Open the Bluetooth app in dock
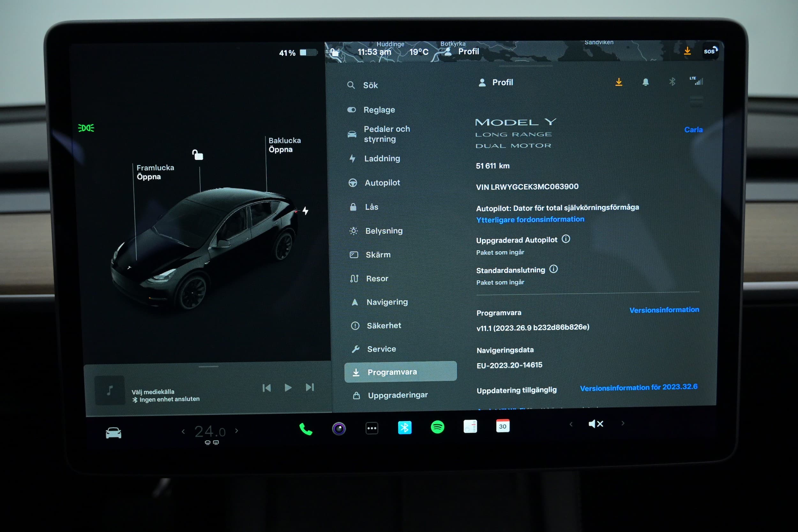This screenshot has height=532, width=798. click(405, 428)
